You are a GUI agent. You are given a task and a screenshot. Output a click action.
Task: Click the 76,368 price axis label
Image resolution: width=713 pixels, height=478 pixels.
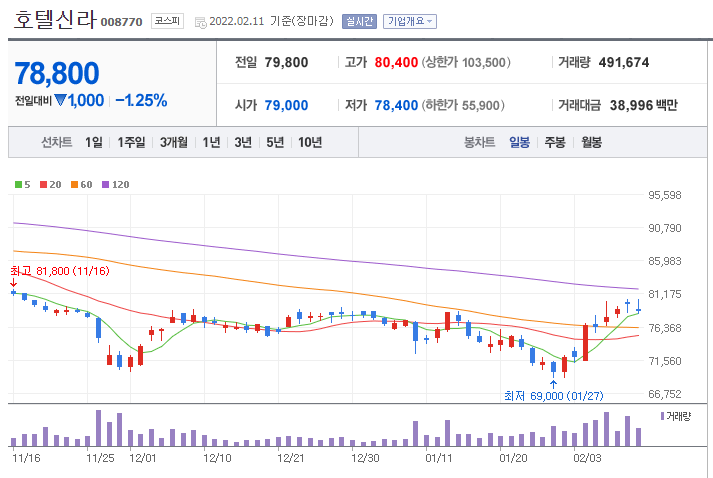click(x=665, y=328)
